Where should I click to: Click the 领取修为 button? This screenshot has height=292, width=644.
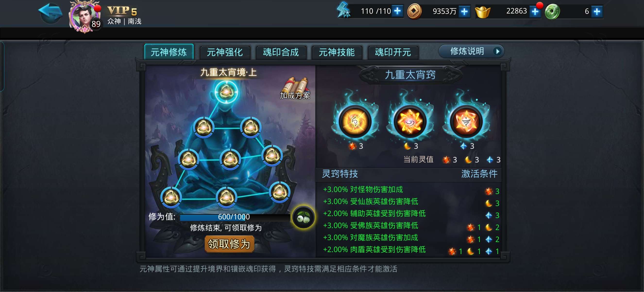229,244
